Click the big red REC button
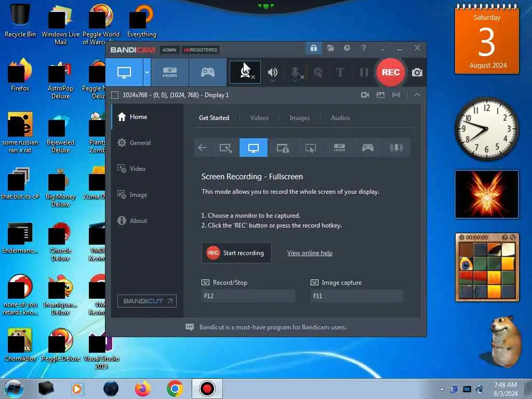This screenshot has width=532, height=399. (391, 72)
